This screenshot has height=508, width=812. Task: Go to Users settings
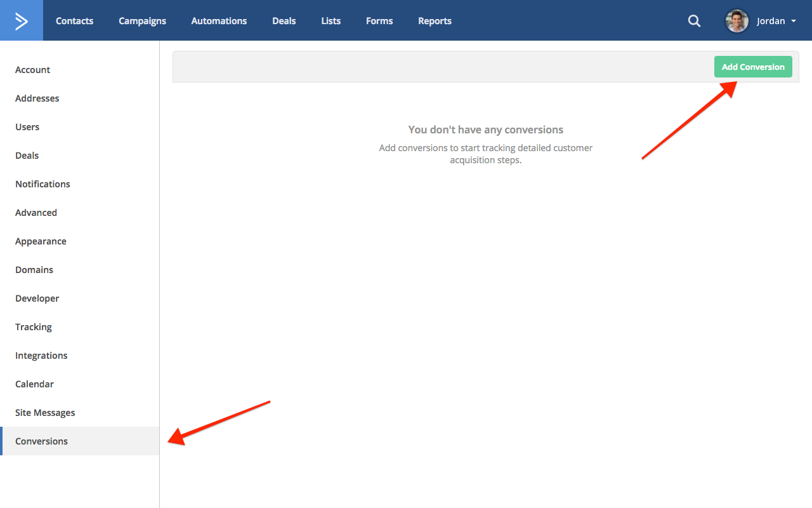tap(27, 127)
